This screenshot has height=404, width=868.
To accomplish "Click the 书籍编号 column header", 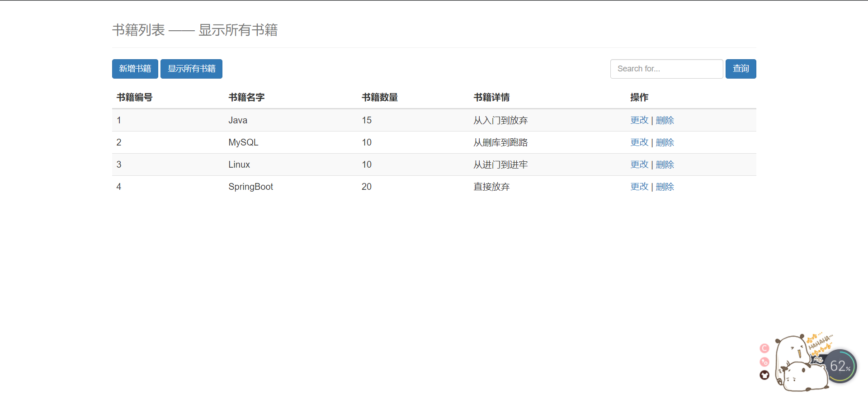I will (134, 97).
